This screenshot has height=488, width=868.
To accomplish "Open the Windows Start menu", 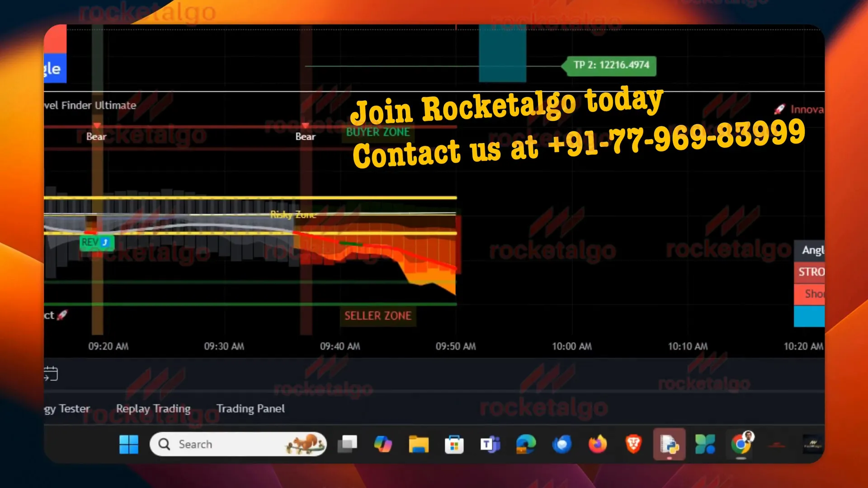I will pos(129,445).
